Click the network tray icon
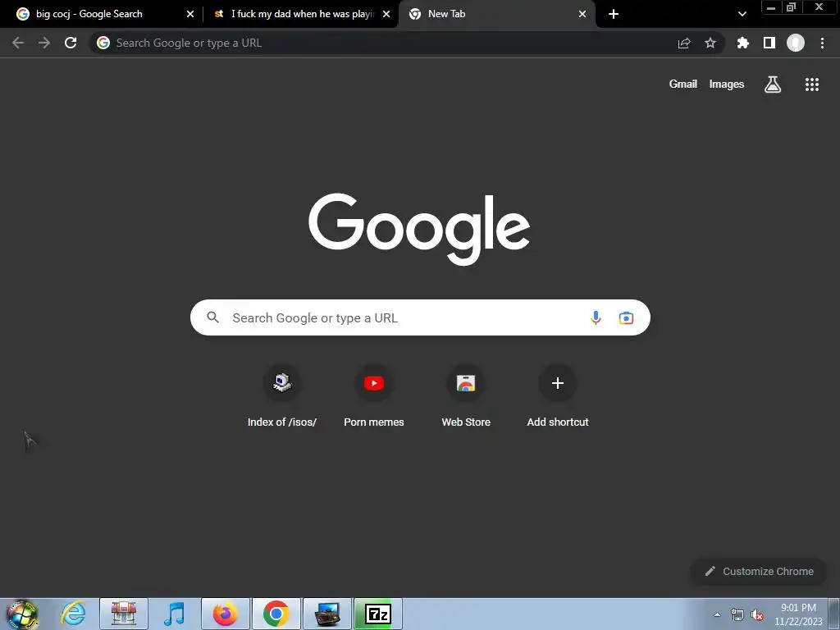Screen dimensions: 840x630 [737, 614]
